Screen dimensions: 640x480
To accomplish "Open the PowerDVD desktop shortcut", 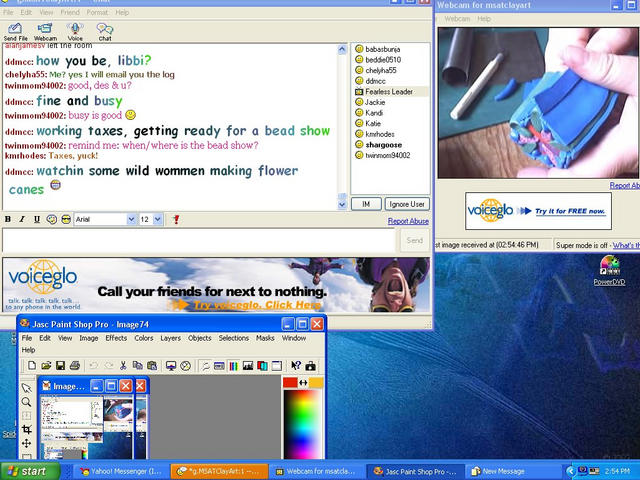I will (x=609, y=270).
